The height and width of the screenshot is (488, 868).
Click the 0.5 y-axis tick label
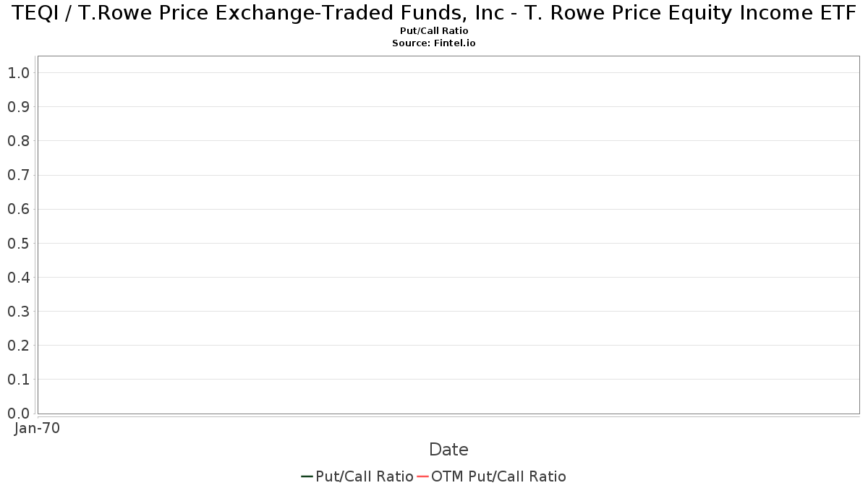click(x=18, y=243)
